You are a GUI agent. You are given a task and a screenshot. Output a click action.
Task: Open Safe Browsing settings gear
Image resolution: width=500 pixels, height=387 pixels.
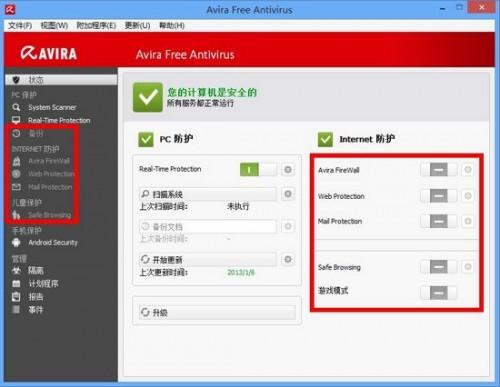click(x=468, y=267)
